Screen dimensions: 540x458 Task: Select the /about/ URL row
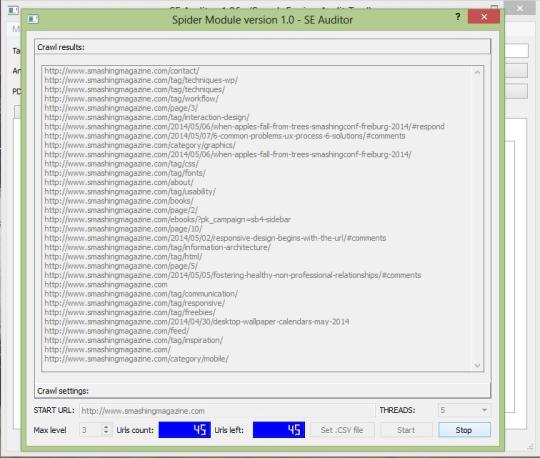point(119,183)
